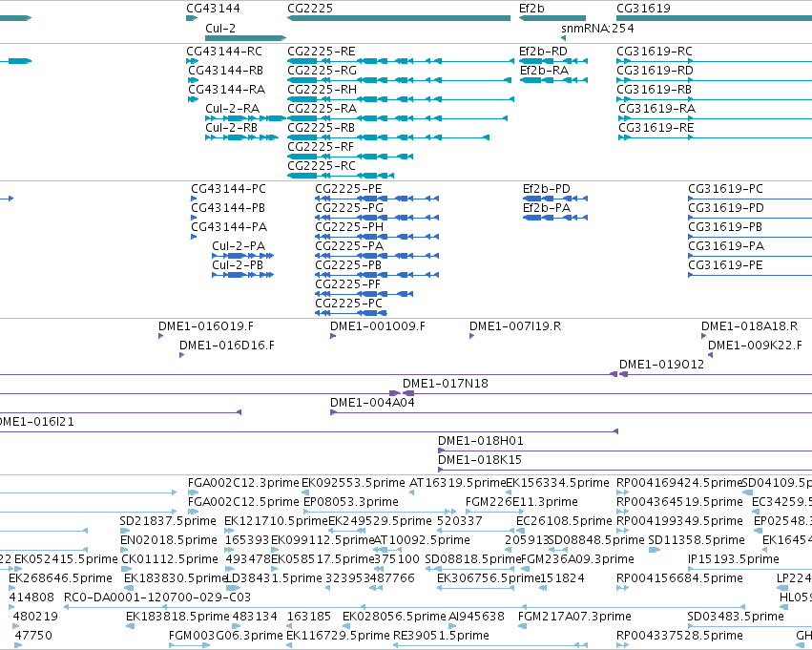812x650 pixels.
Task: Select the EK306756.5prime EST feature
Action: coord(475,588)
